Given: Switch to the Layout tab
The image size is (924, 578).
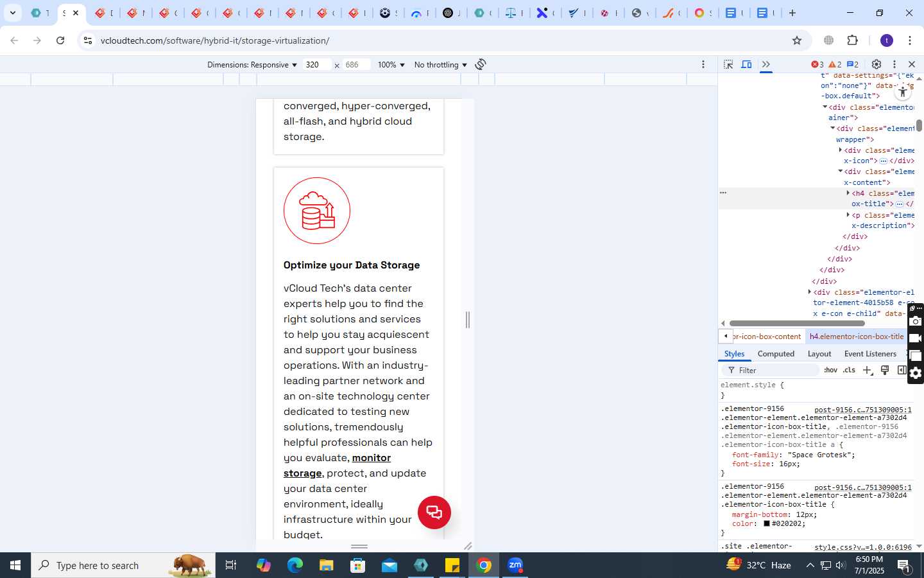Looking at the screenshot, I should [x=819, y=354].
